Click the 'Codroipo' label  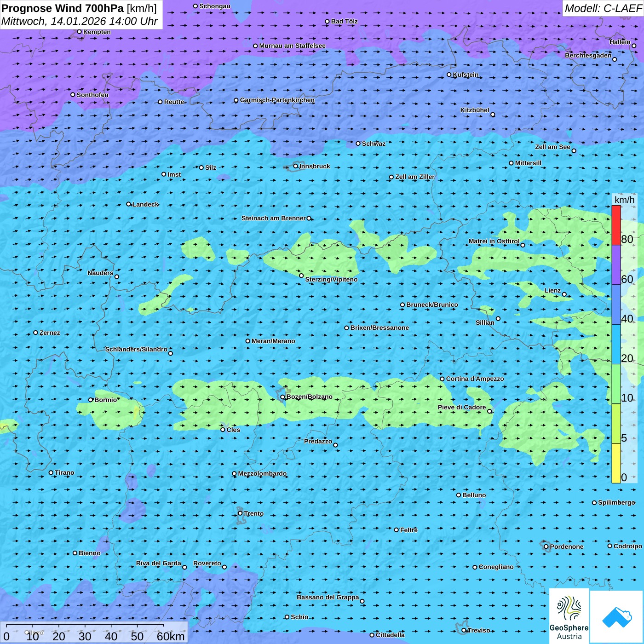point(628,546)
